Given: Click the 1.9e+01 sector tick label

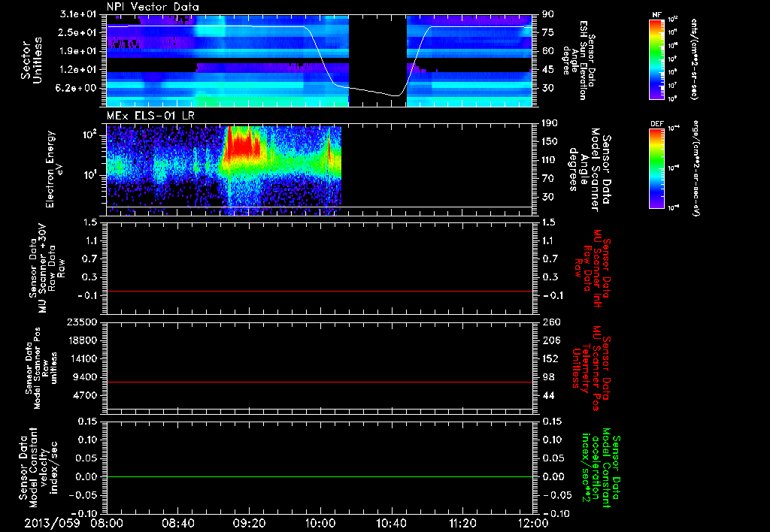Looking at the screenshot, I should click(x=78, y=51).
